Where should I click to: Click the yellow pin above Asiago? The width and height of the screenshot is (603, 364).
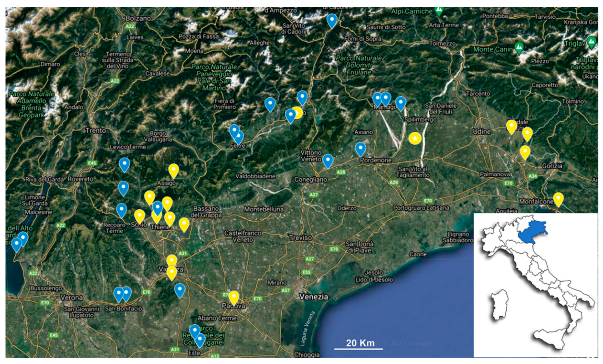[173, 170]
